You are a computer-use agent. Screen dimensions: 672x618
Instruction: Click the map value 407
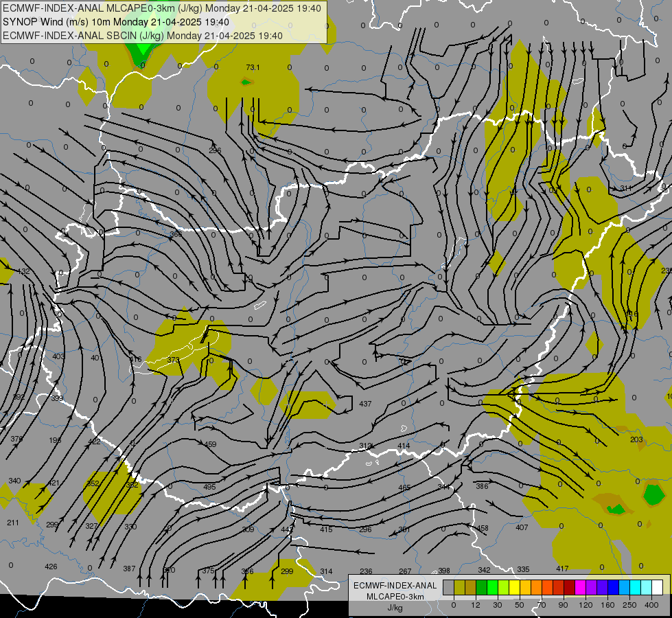click(522, 527)
